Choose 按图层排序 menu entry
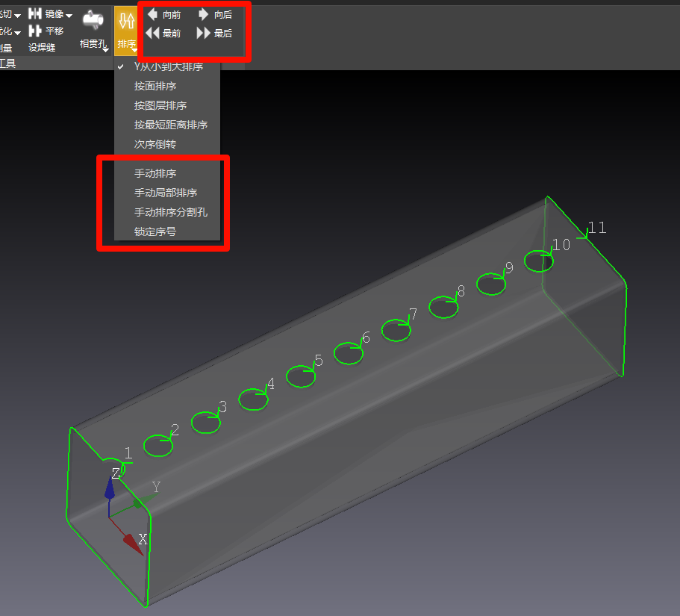680x616 pixels. pyautogui.click(x=160, y=105)
